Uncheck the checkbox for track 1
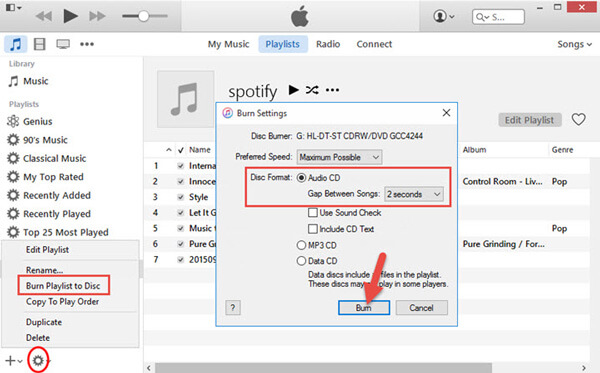The width and height of the screenshot is (600, 373). (181, 166)
